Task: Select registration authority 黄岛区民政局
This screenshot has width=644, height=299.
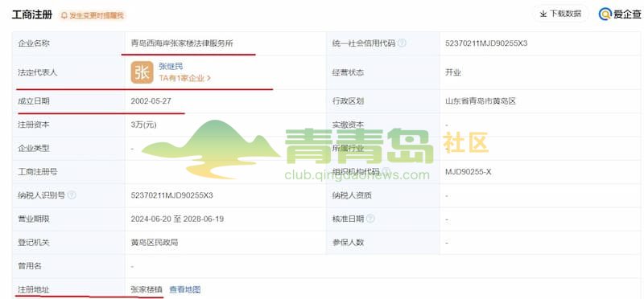Action: point(155,243)
